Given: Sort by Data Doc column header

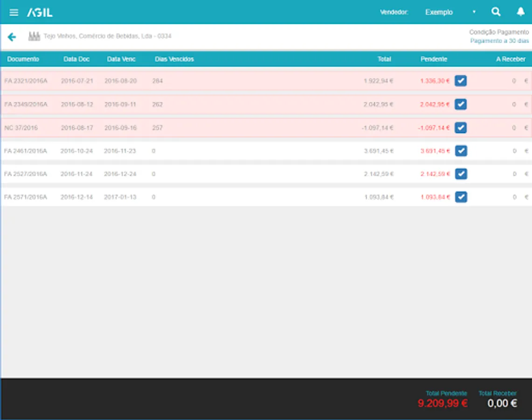Looking at the screenshot, I should pyautogui.click(x=76, y=59).
